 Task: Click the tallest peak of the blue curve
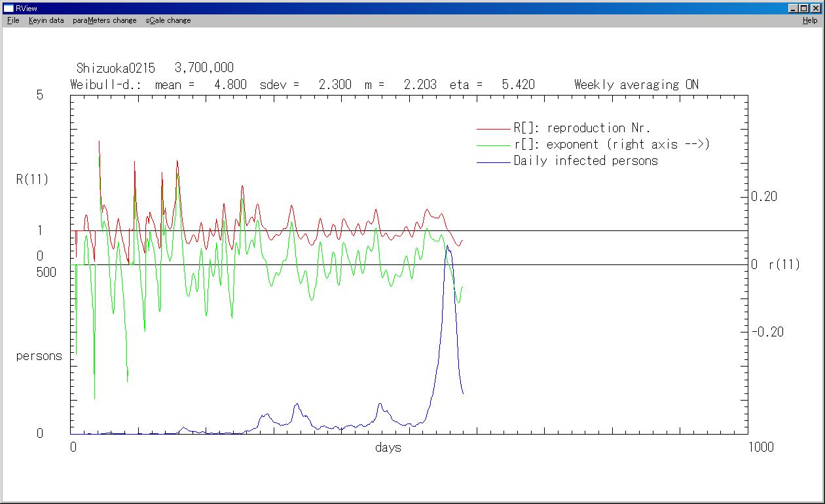[x=447, y=247]
